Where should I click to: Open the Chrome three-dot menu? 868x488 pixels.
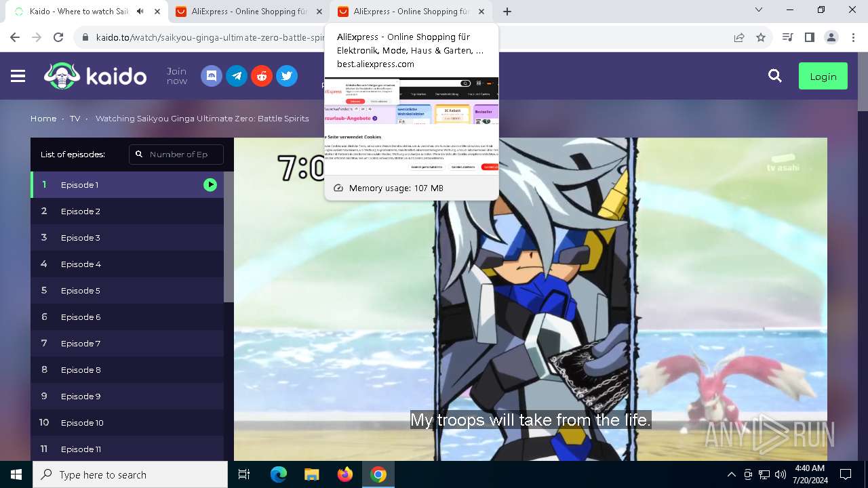(x=853, y=37)
